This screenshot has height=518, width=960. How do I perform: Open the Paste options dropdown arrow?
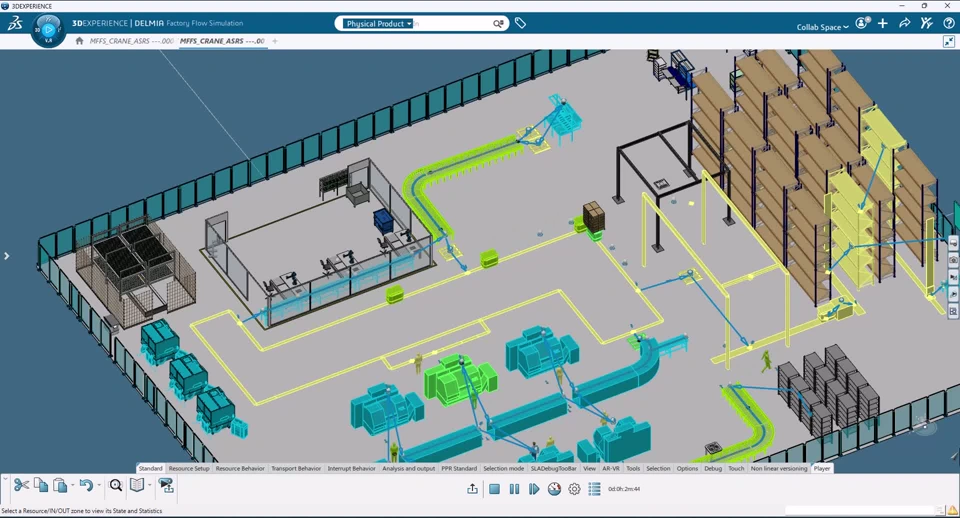coord(72,486)
